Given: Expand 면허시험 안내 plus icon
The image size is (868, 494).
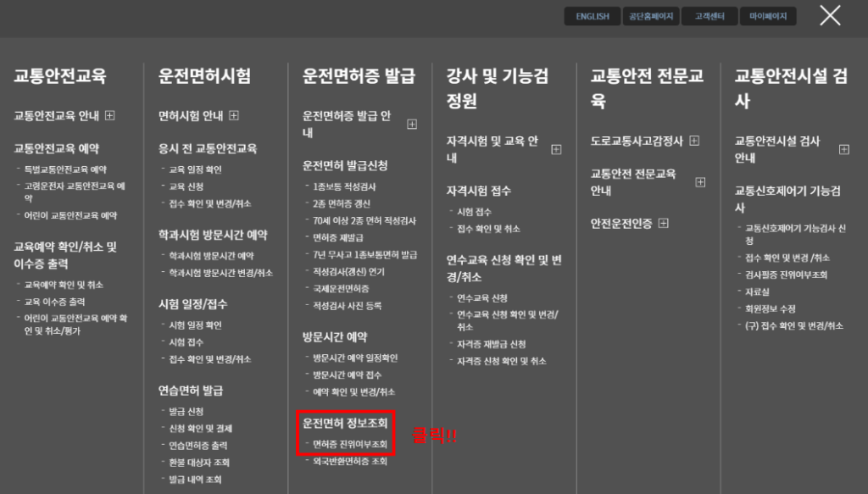Looking at the screenshot, I should 234,115.
